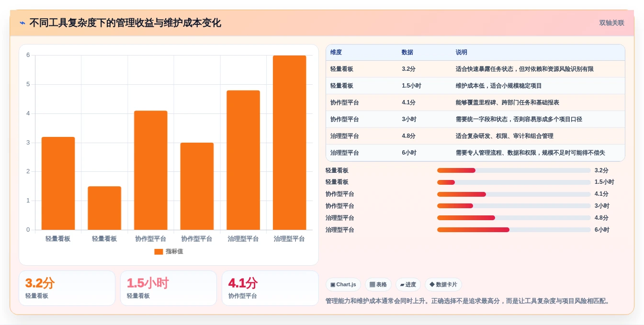Image resolution: width=644 pixels, height=325 pixels.
Task: Click the lightning icon beside the title
Action: (x=22, y=23)
